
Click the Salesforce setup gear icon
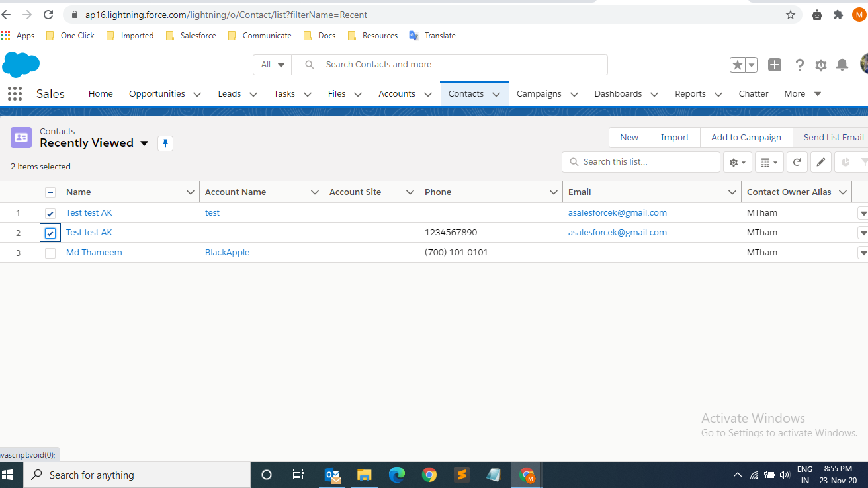(820, 64)
